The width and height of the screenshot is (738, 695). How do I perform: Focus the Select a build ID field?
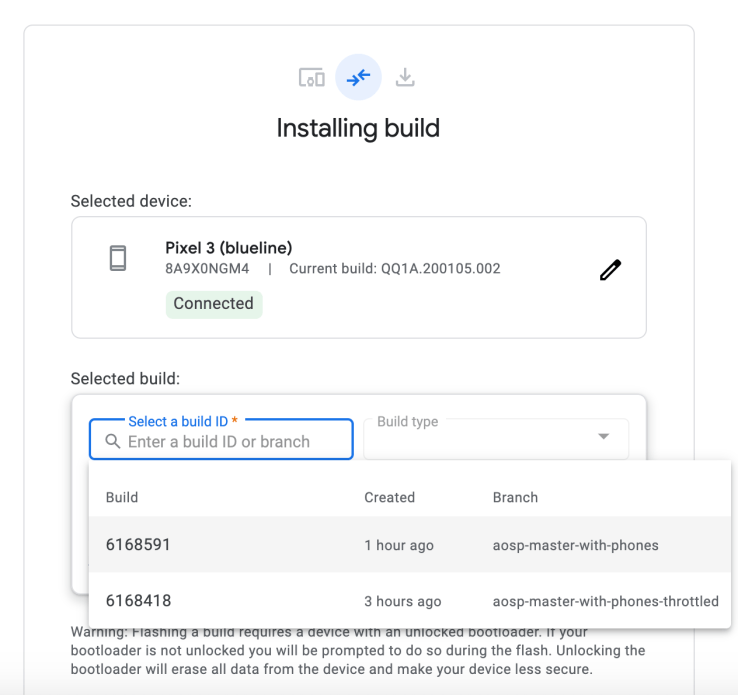[230, 442]
